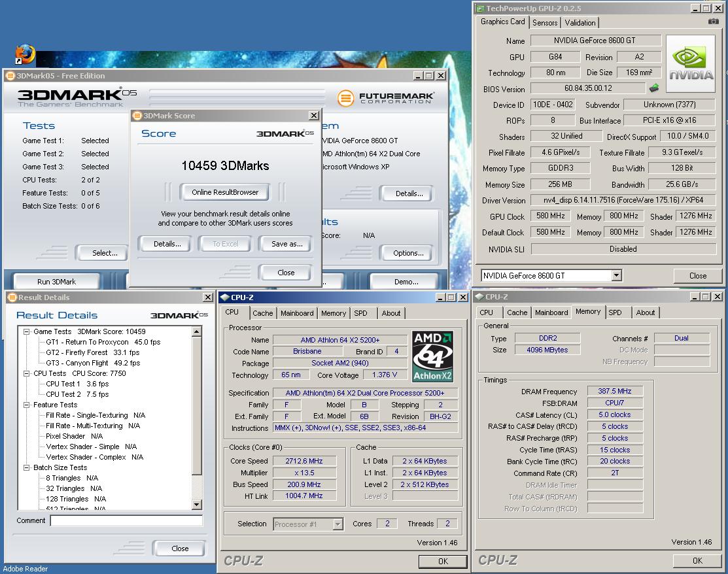Image resolution: width=728 pixels, height=574 pixels.
Task: Select Pixel Shader N/A row
Action: point(75,436)
